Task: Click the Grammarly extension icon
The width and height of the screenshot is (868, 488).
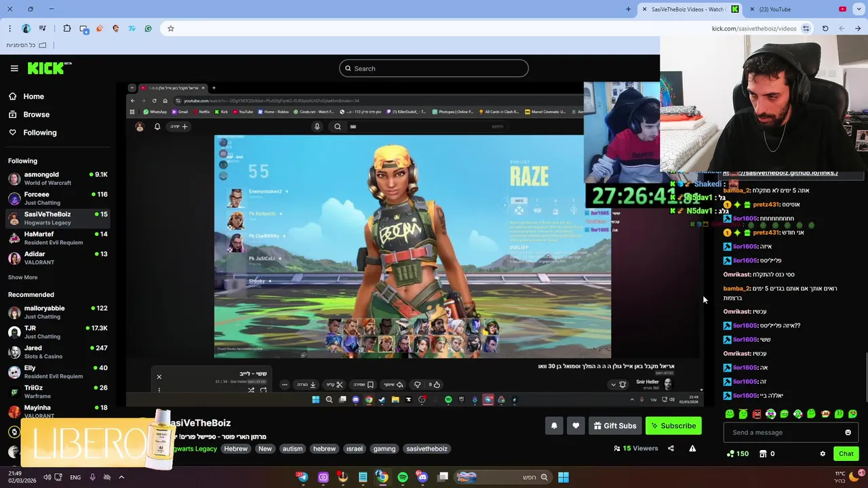Action: tap(148, 28)
